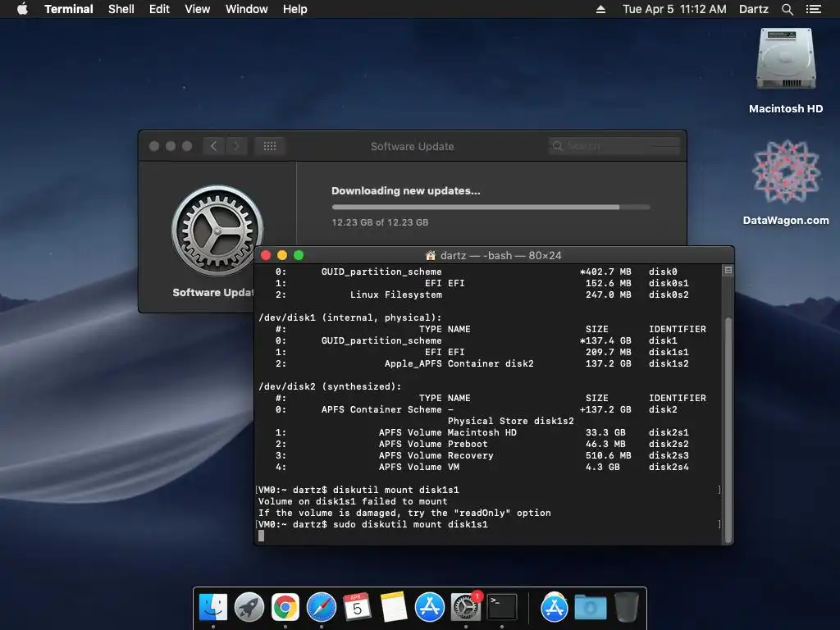Open Terminal icon in the Dock
Image resolution: width=840 pixels, height=630 pixels.
coord(502,607)
